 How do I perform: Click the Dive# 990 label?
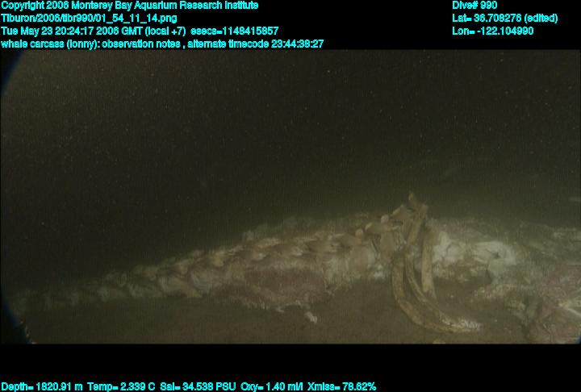[474, 6]
